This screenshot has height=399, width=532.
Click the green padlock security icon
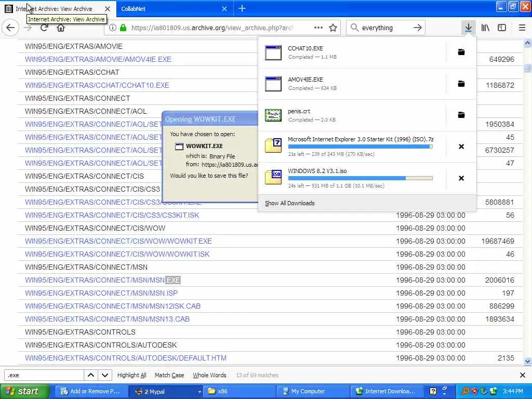tap(123, 28)
